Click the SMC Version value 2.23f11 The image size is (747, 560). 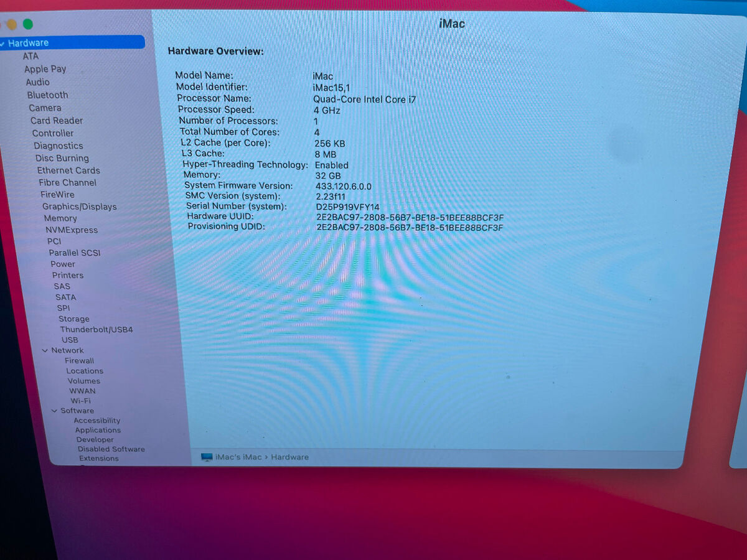tap(331, 197)
